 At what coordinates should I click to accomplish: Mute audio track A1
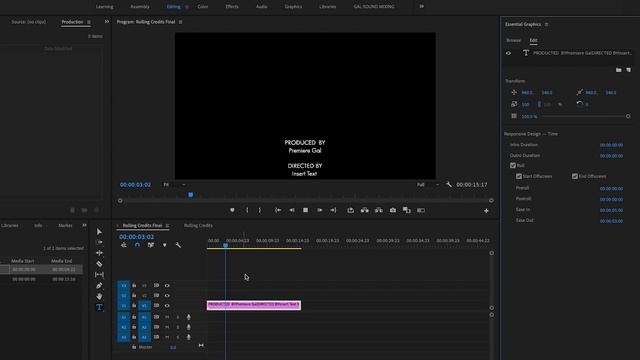[x=167, y=317]
